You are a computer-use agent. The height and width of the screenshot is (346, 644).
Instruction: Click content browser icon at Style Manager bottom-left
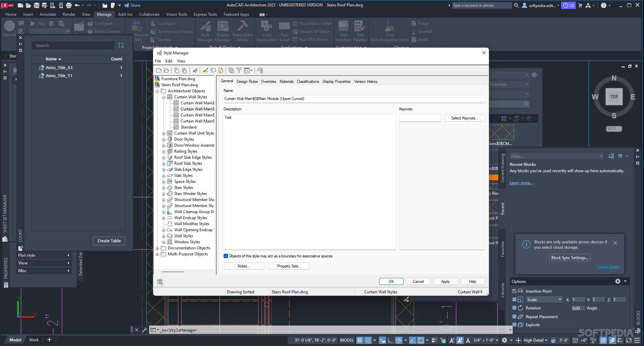pos(160,282)
